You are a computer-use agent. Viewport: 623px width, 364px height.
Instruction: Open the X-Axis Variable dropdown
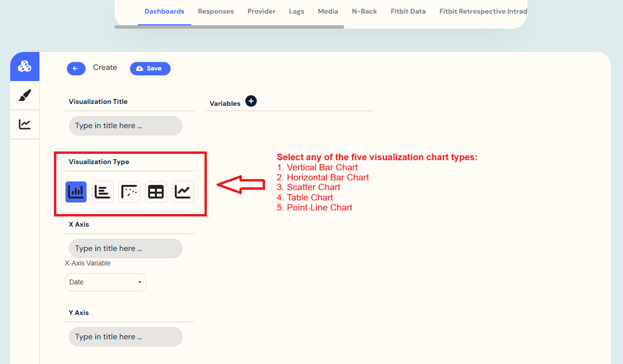pos(105,282)
